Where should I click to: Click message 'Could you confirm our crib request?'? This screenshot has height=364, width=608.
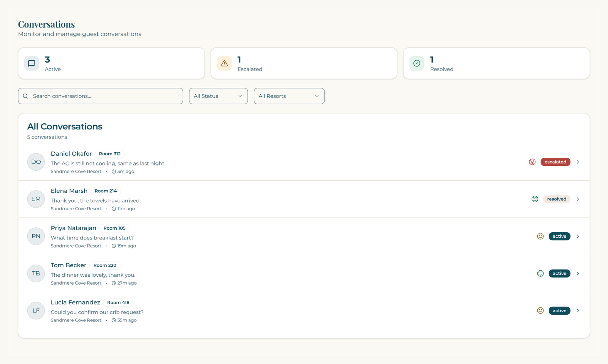tap(97, 312)
